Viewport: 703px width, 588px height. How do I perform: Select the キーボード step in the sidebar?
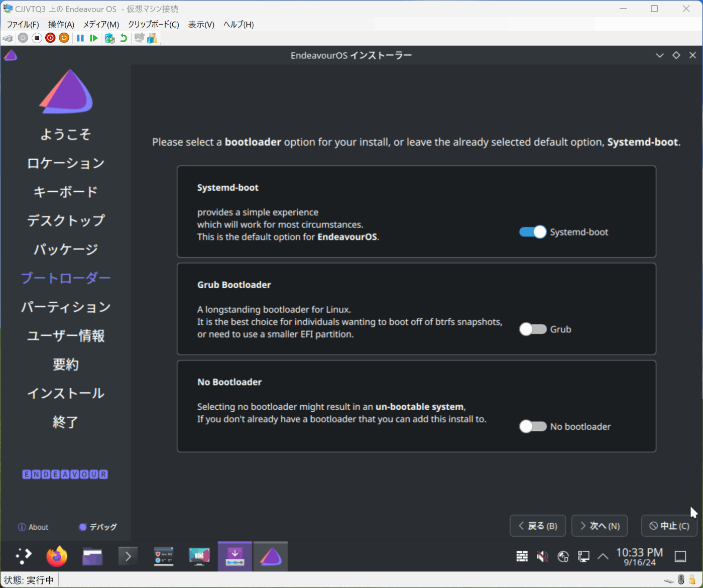[x=66, y=192]
